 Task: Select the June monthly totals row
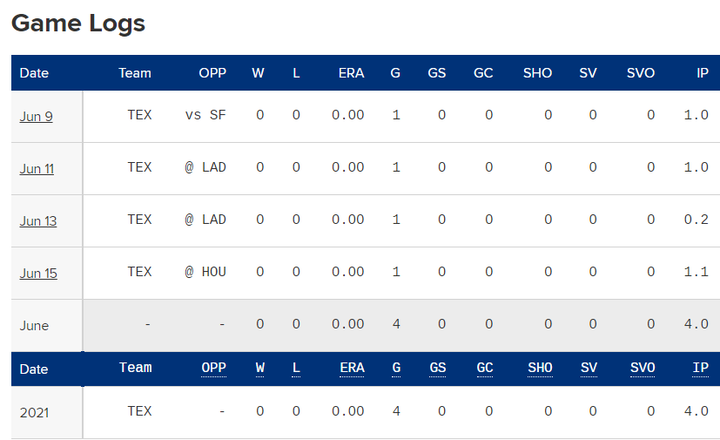[x=366, y=326]
